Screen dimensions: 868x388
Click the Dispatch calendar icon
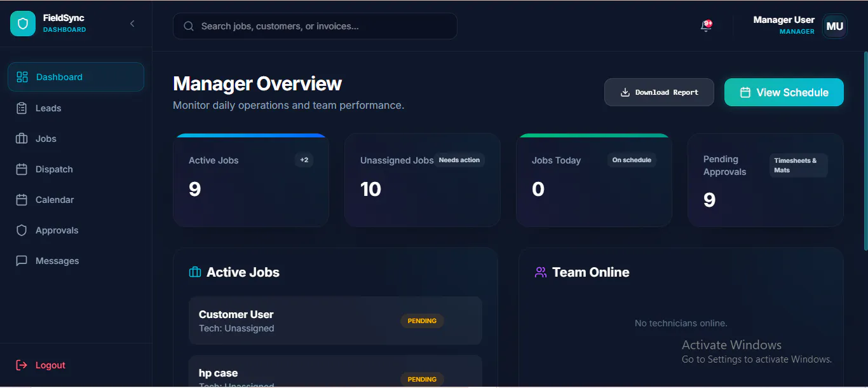pos(22,169)
